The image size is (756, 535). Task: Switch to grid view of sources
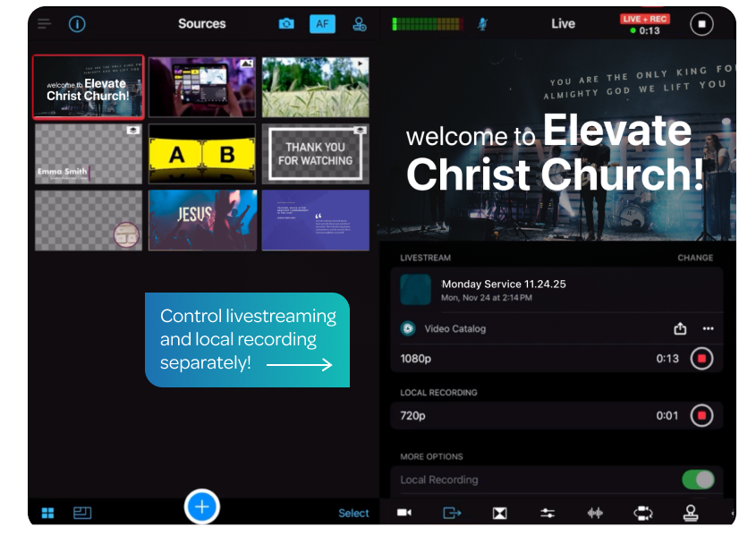click(47, 513)
